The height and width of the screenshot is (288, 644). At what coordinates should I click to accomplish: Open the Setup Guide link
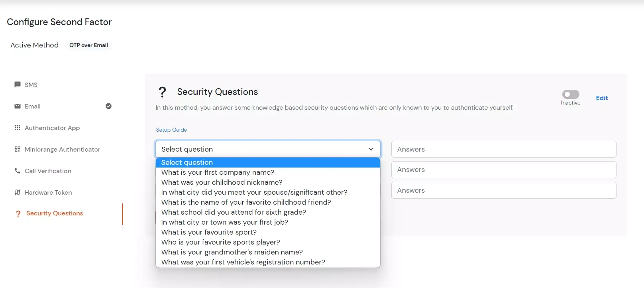[171, 130]
